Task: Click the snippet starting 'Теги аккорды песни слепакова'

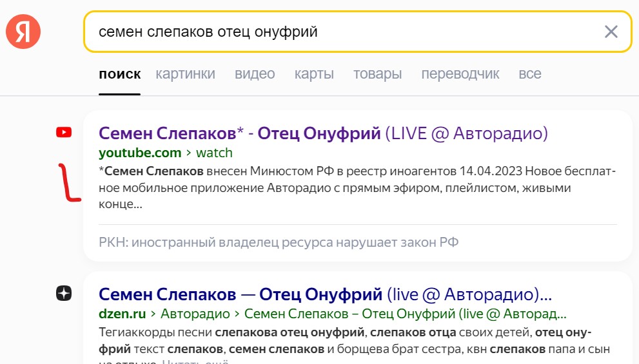Action: coord(354,344)
